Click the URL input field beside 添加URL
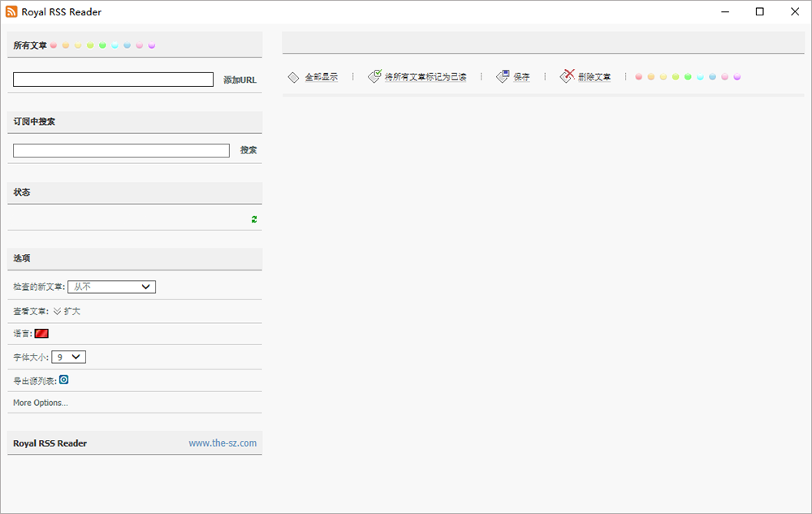 coord(113,80)
